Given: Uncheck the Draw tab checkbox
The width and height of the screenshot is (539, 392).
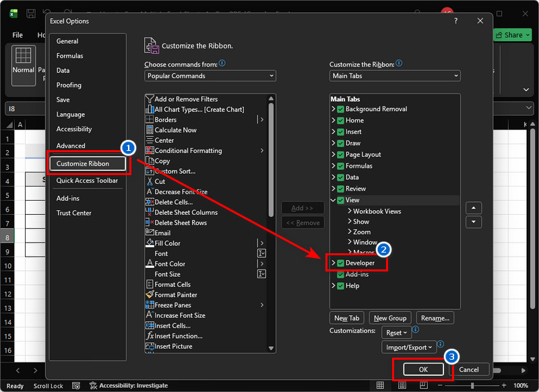Looking at the screenshot, I should click(x=341, y=143).
